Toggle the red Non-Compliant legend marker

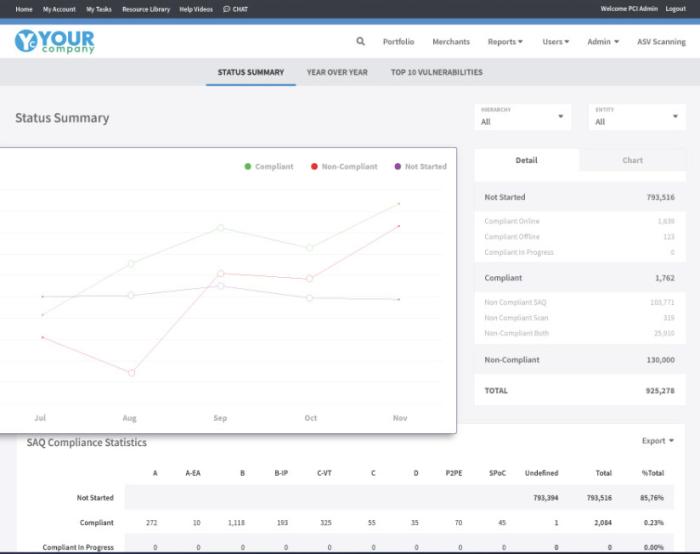314,167
